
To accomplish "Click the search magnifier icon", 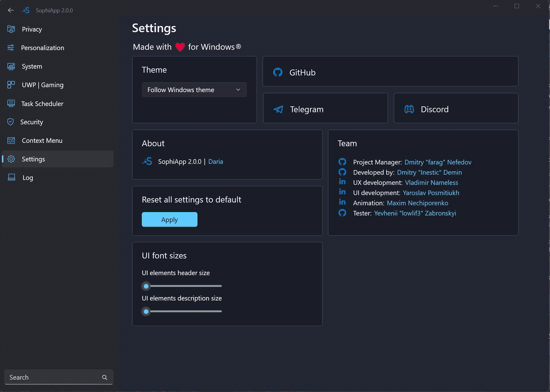I will click(x=105, y=377).
